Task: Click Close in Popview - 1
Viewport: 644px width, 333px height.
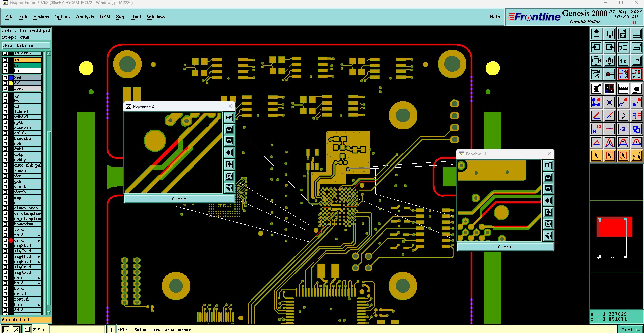Action: coord(505,247)
